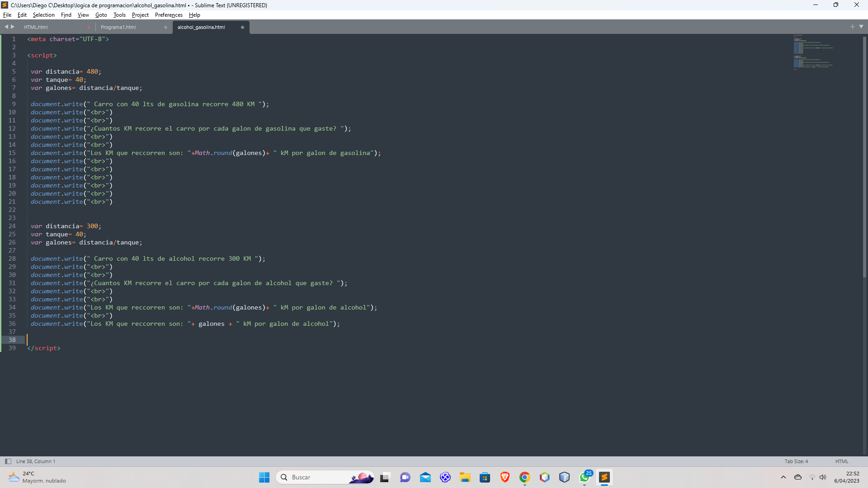Open the Selection menu

point(44,15)
